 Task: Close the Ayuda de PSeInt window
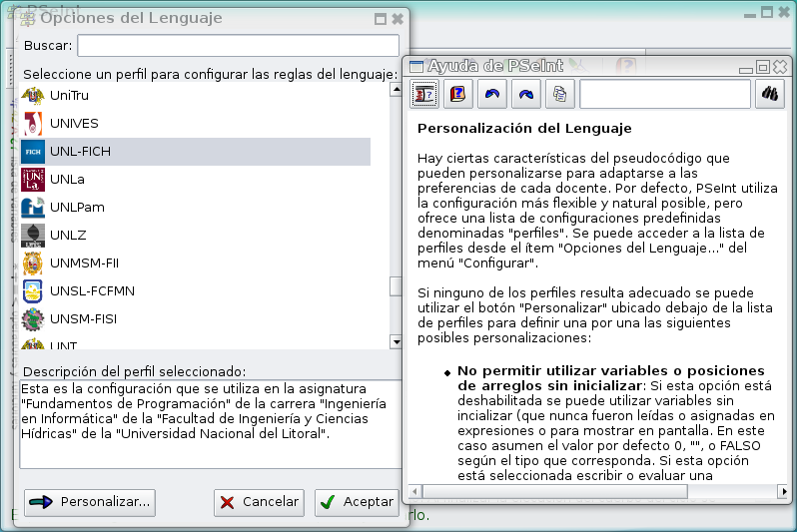click(x=780, y=67)
